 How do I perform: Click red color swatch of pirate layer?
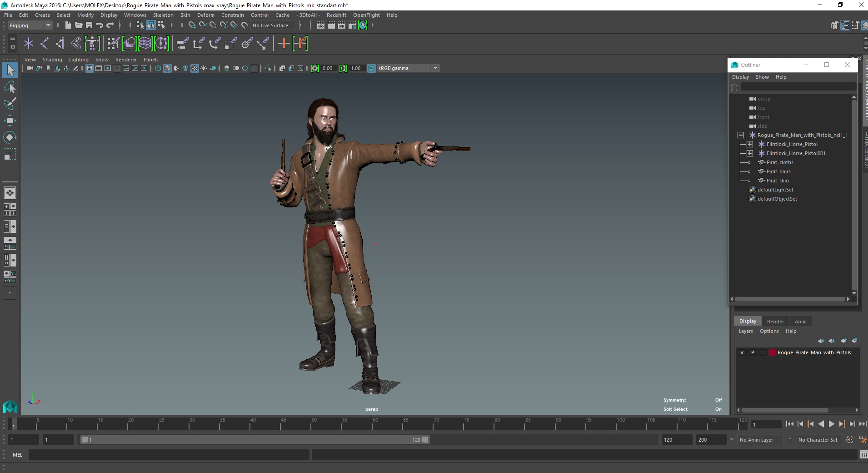pyautogui.click(x=772, y=352)
